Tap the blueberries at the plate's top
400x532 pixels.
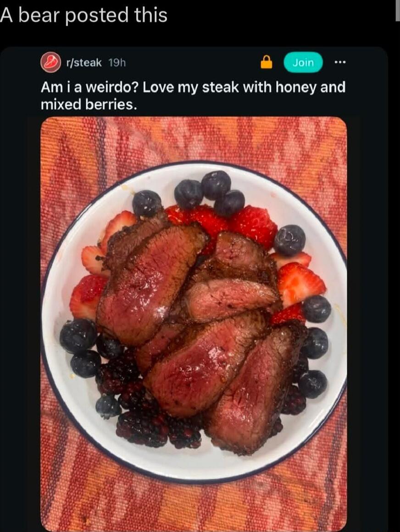point(210,194)
